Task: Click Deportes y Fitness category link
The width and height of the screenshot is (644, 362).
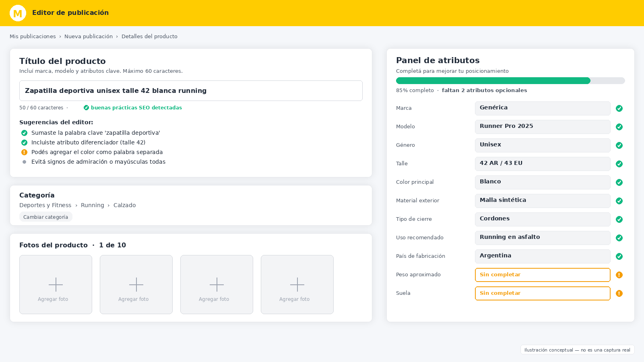Action: click(45, 206)
